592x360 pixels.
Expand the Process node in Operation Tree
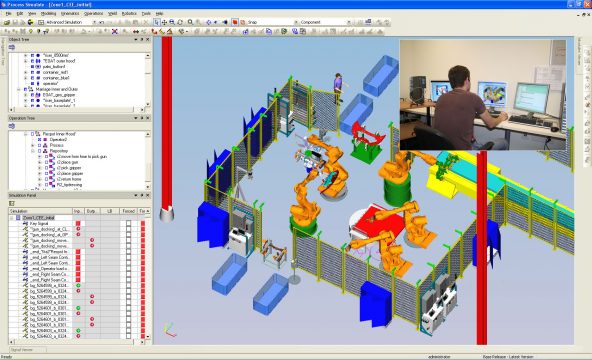click(32, 145)
